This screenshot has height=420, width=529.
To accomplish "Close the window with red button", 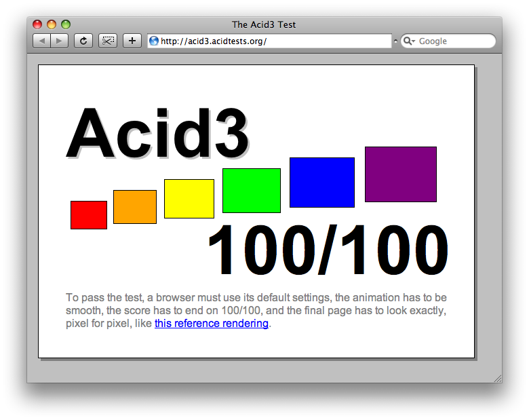I will (x=37, y=24).
